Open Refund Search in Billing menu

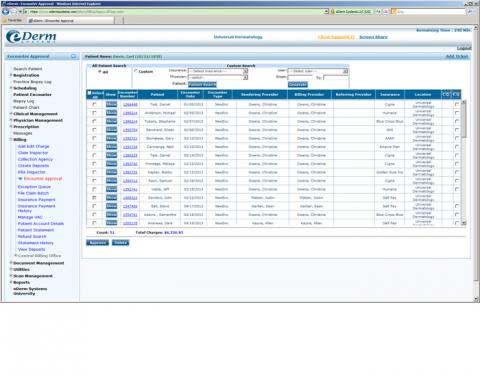[32, 237]
